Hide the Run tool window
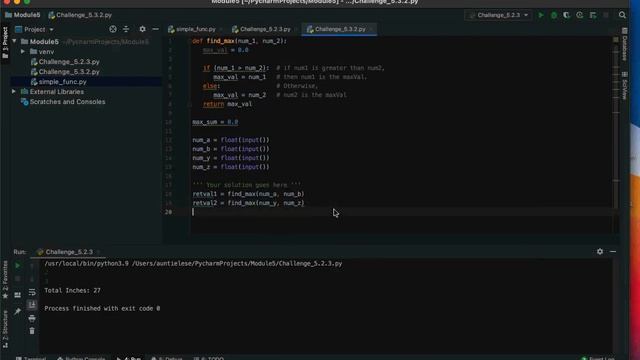Viewport: 640px width, 360px height. [x=613, y=251]
